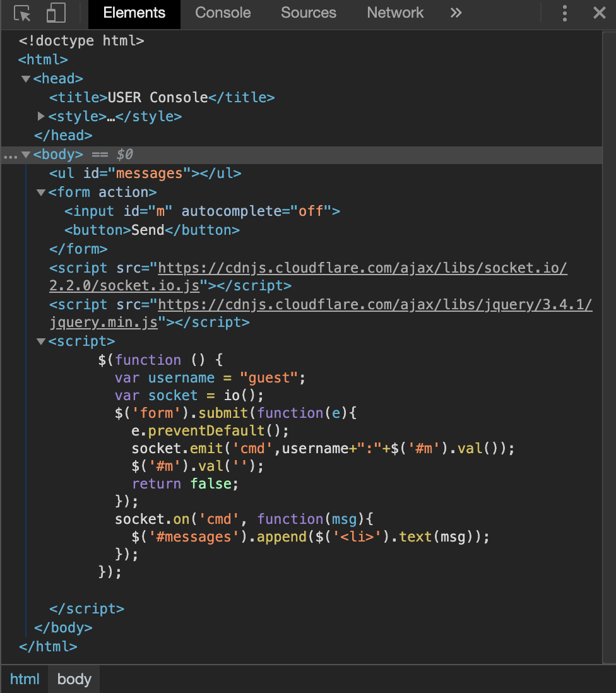This screenshot has height=693, width=616.
Task: Collapse the form action element triangle
Action: tap(41, 192)
